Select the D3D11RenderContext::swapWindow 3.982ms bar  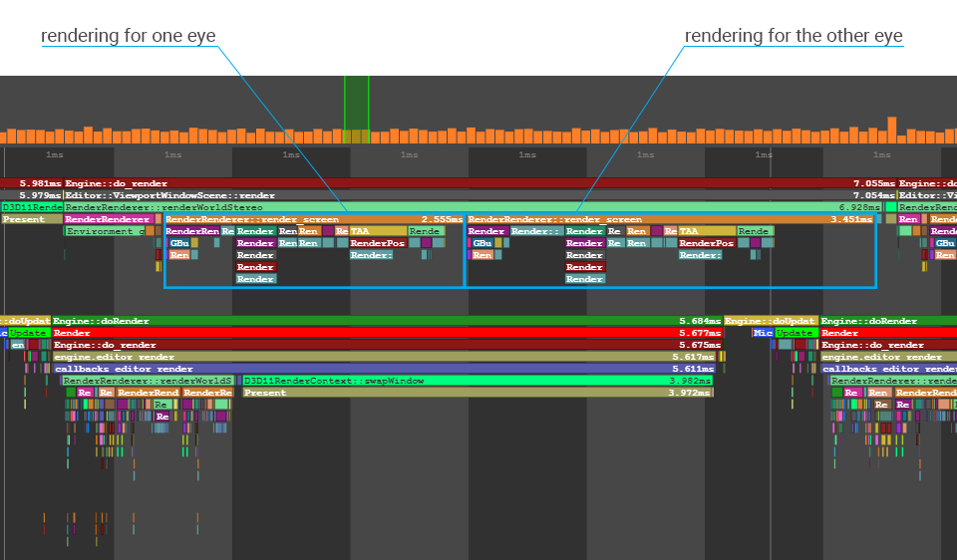coord(478,381)
